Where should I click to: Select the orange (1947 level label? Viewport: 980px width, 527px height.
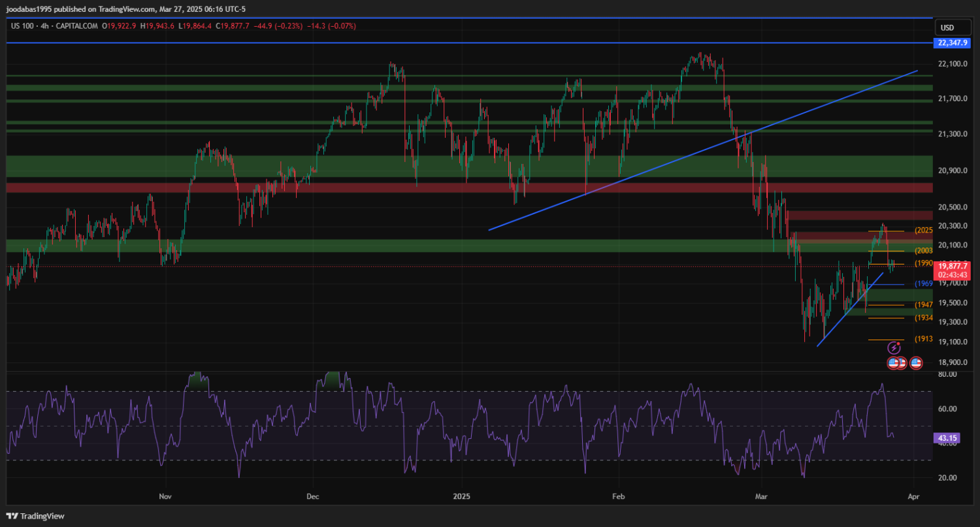924,305
